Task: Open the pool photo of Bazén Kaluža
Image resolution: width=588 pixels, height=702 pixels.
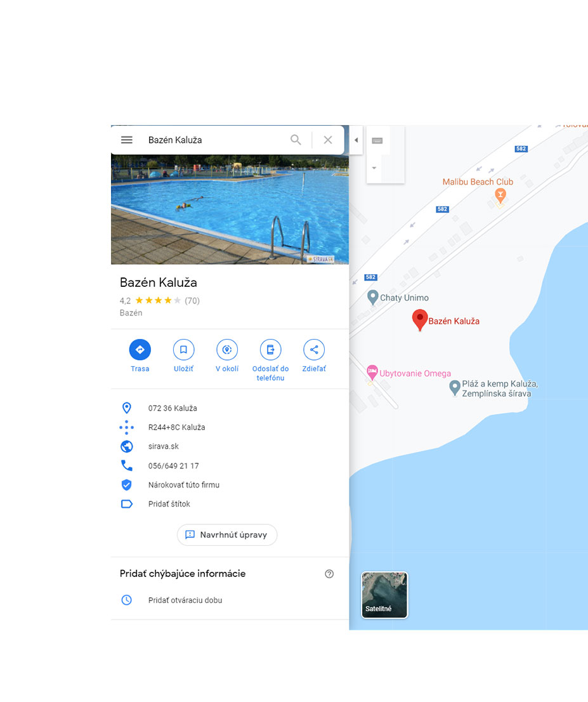Action: tap(230, 209)
